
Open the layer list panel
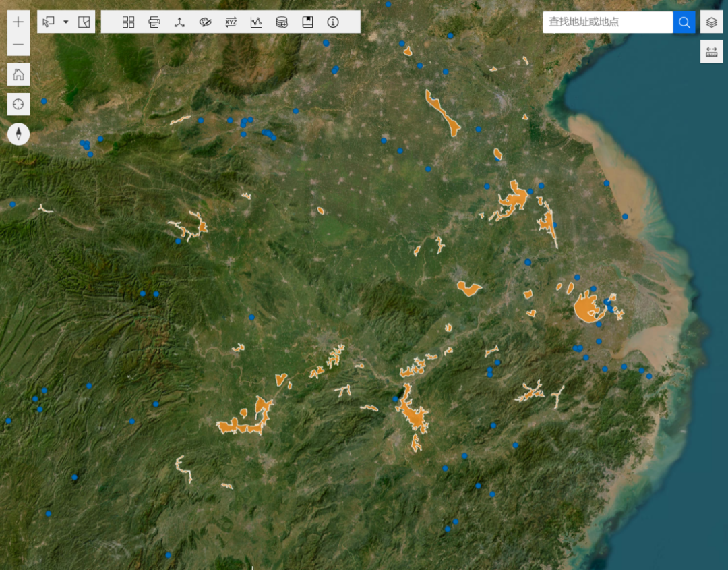pos(711,22)
